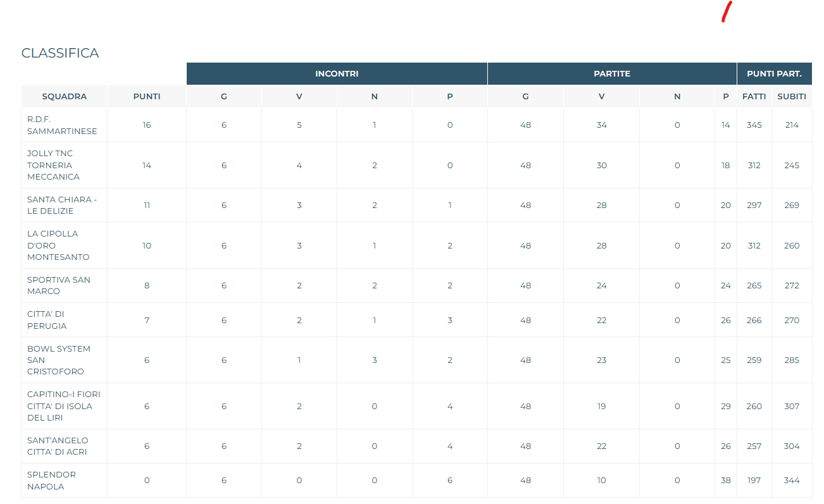824x504 pixels.
Task: Click the PUNTI PART. group header
Action: point(775,74)
